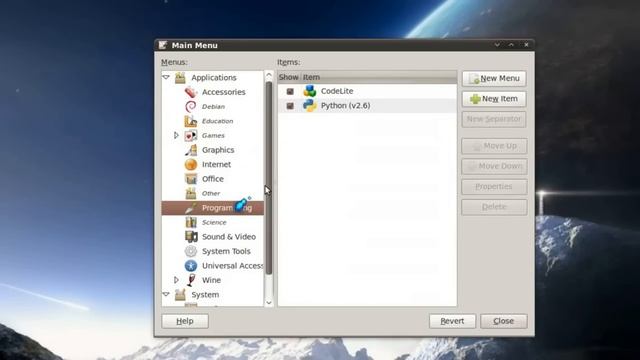Collapse the Applications tree node
Image resolution: width=640 pixels, height=360 pixels.
pos(166,77)
